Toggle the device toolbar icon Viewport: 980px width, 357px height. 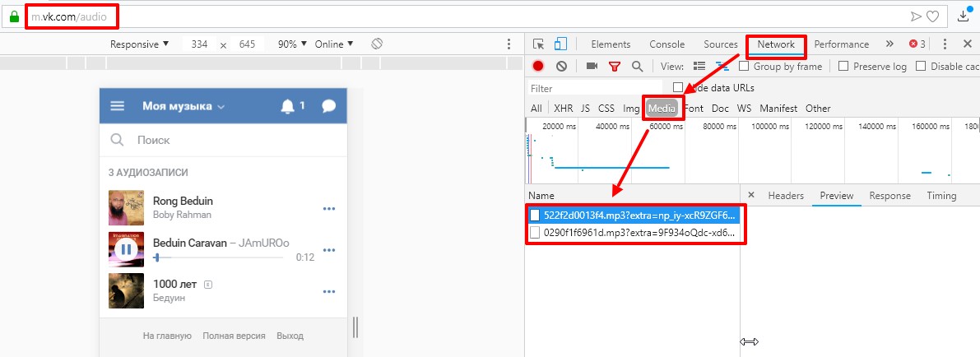[560, 44]
